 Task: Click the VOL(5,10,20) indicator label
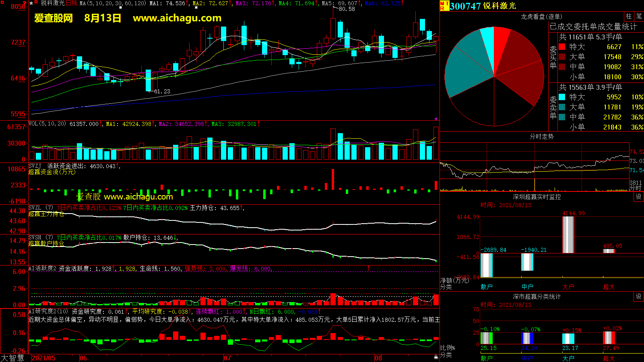[47, 124]
